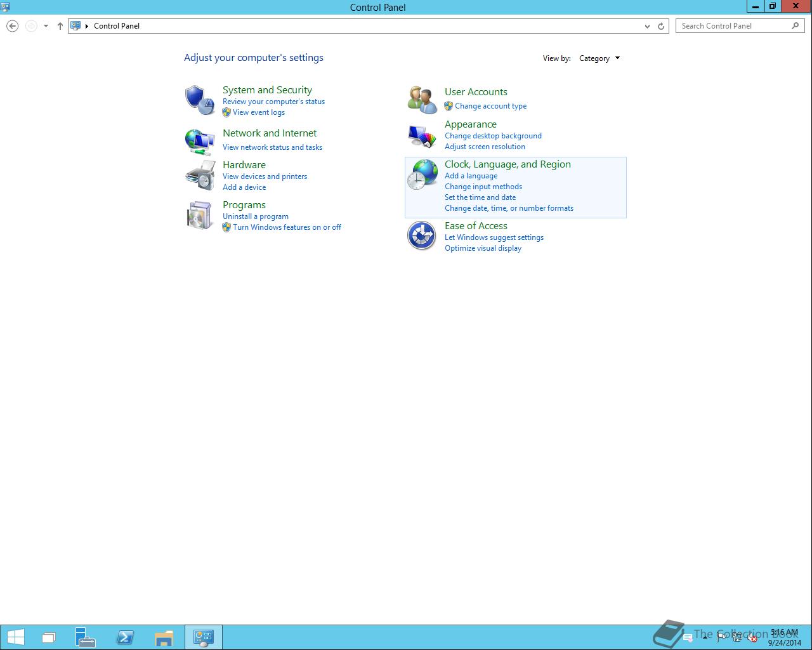Click the address bar breadcrumb arrow
Screen dimensions: 812x650
point(87,26)
